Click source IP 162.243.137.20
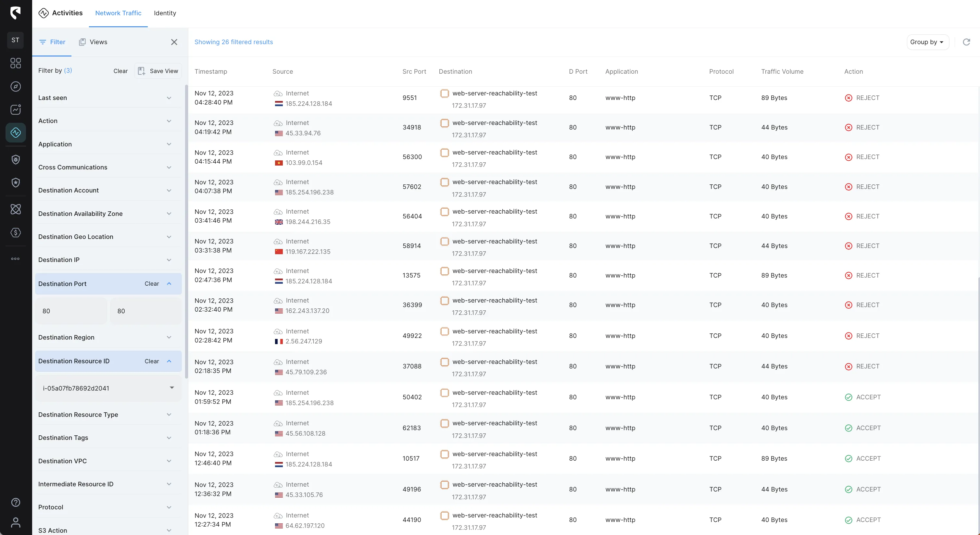 [x=308, y=311]
